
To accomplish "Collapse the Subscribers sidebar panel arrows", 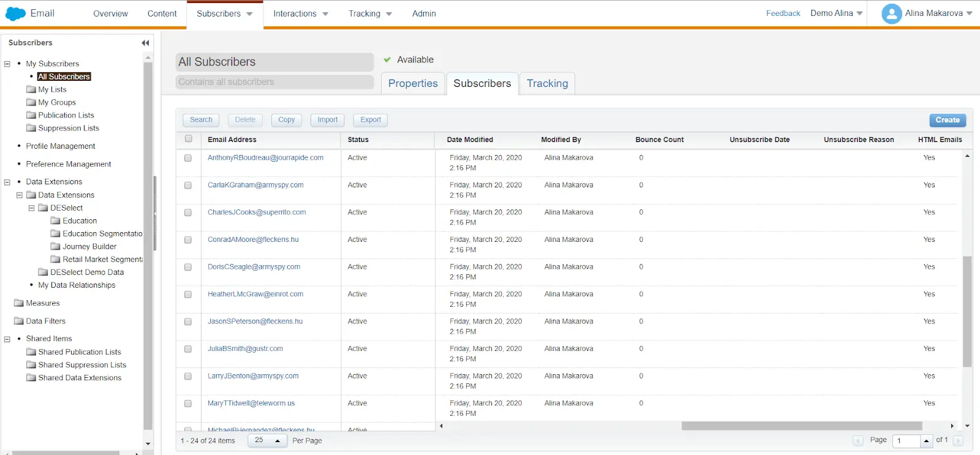I will pos(145,43).
